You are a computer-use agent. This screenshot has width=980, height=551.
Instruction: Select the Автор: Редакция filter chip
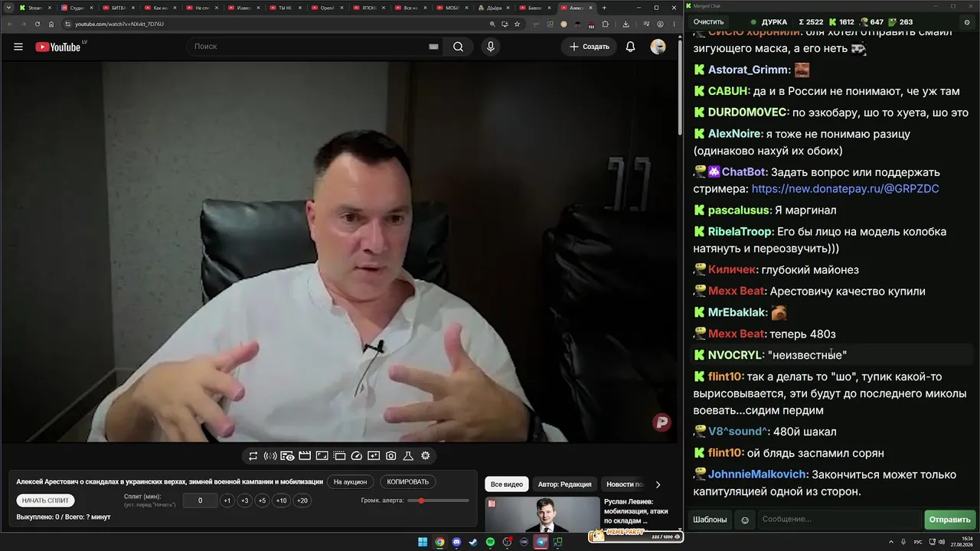tap(564, 484)
